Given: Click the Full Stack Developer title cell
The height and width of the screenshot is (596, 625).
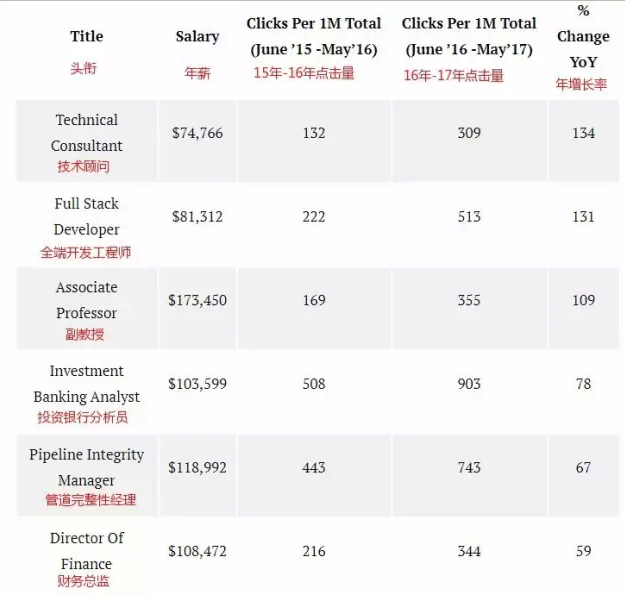Looking at the screenshot, I should point(86,217).
